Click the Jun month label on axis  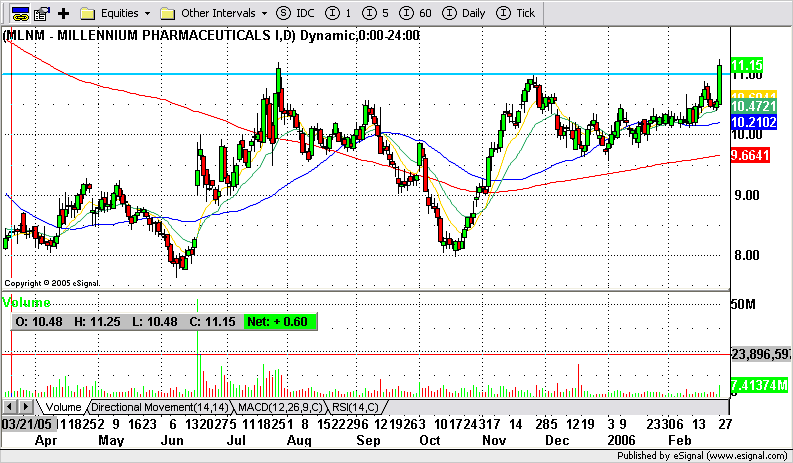pyautogui.click(x=172, y=440)
